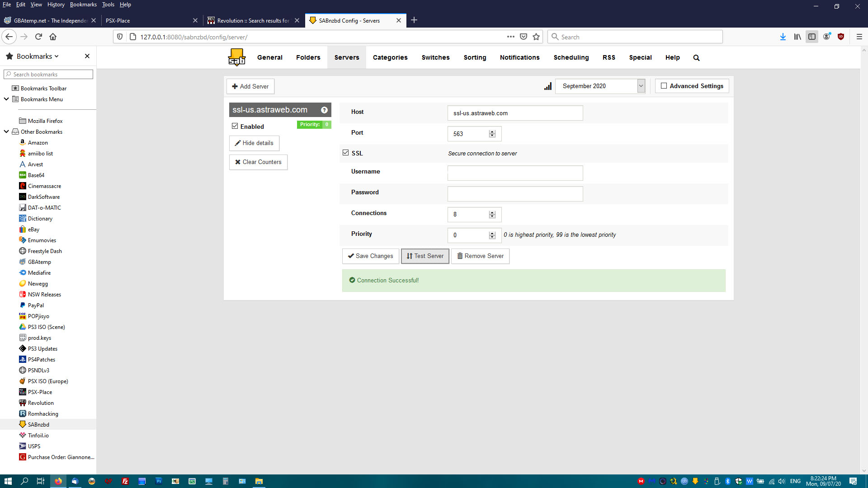
Task: Click the Host input field
Action: 515,113
